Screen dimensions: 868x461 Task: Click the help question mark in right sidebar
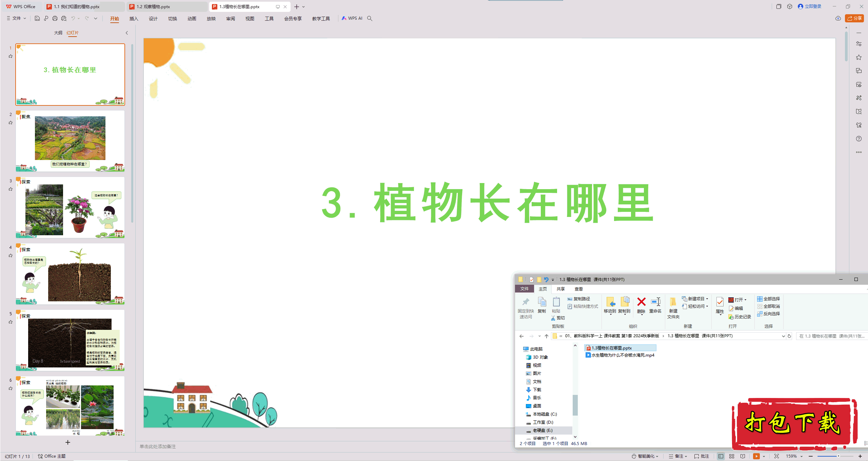859,139
